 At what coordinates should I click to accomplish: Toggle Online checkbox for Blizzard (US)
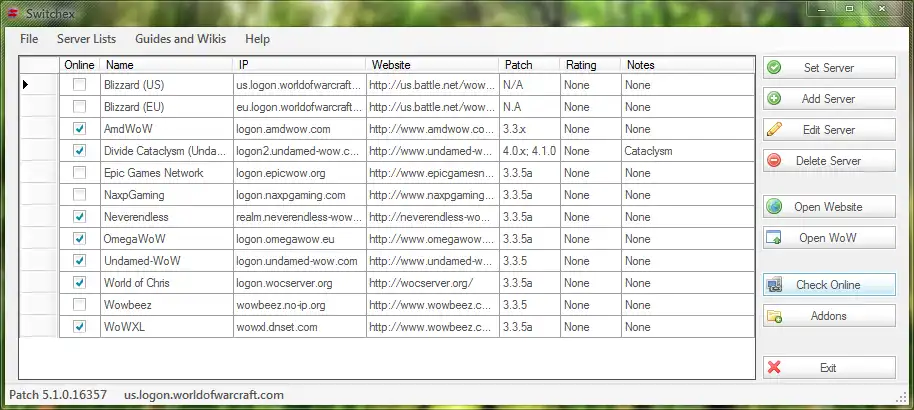point(79,85)
